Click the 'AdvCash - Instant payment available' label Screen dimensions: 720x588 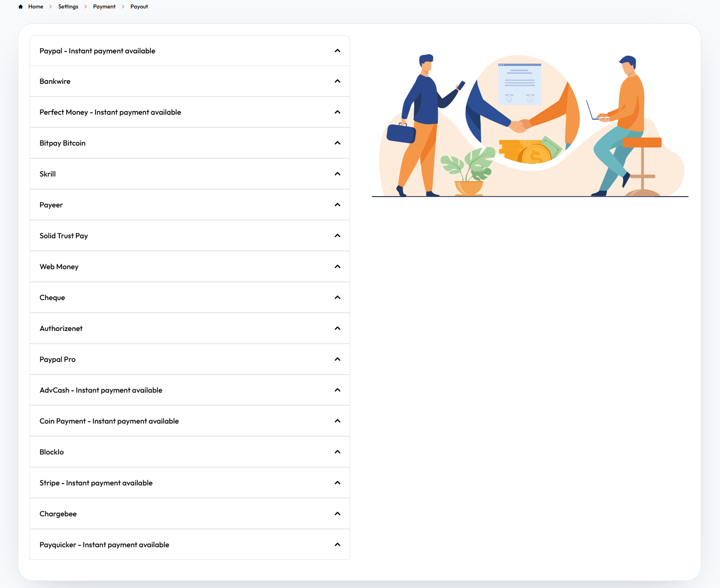click(101, 390)
